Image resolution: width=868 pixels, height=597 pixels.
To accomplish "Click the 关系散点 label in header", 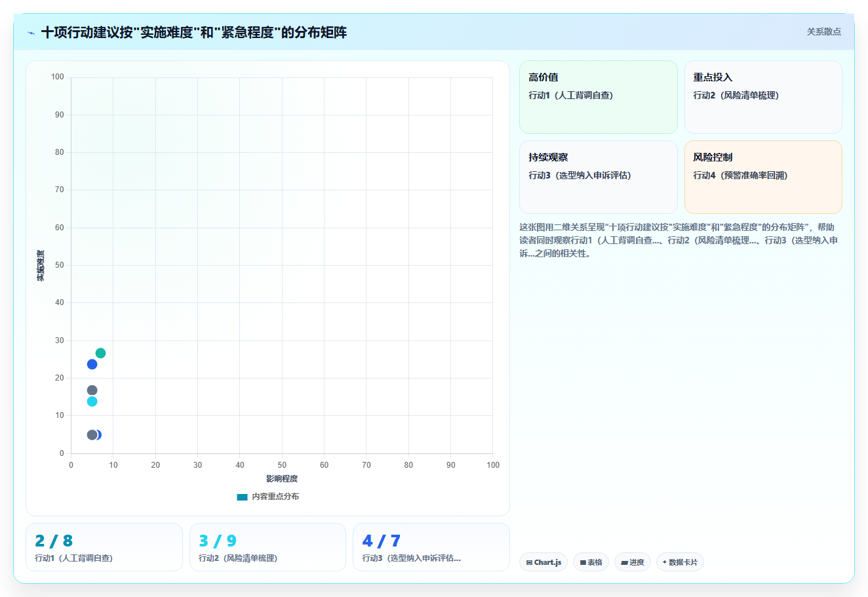I will tap(823, 31).
